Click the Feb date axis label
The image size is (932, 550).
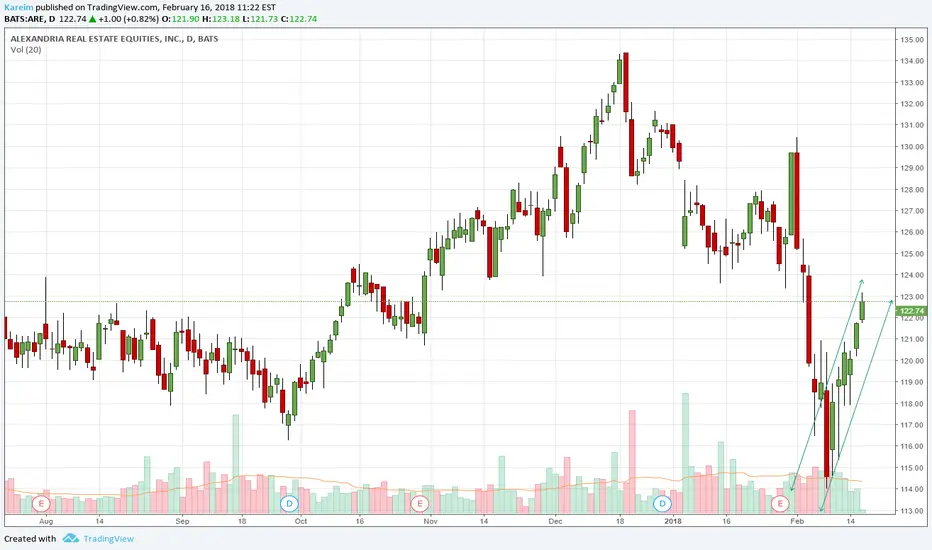(796, 521)
